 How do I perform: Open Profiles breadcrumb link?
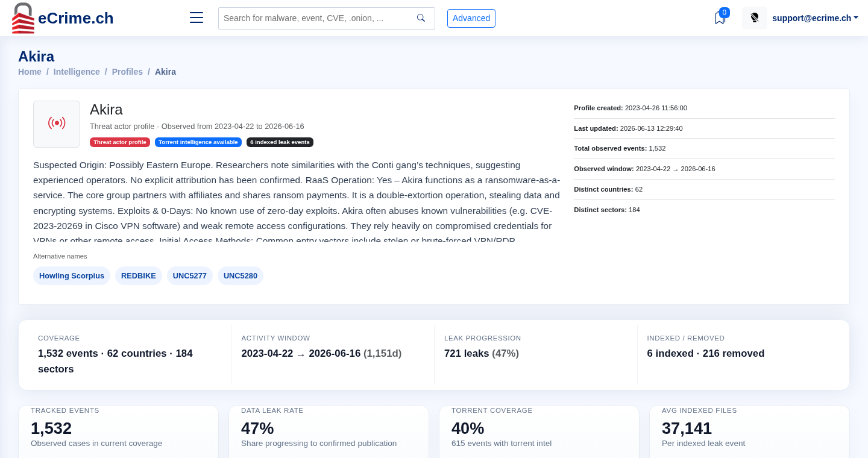coord(127,72)
